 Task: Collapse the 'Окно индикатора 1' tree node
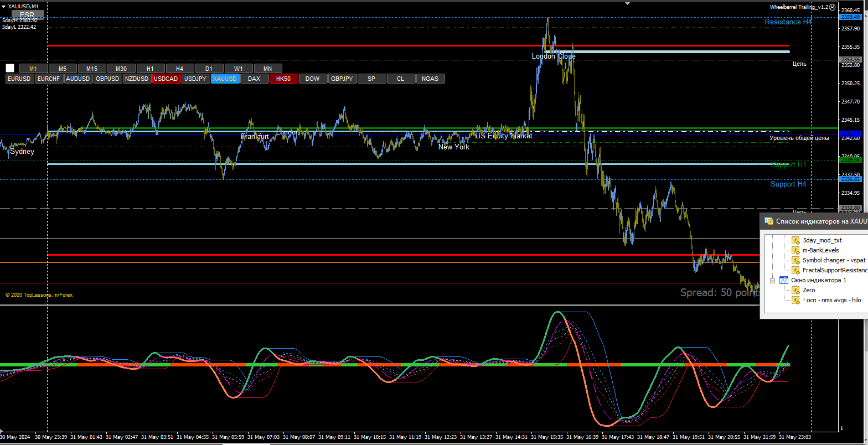click(772, 281)
